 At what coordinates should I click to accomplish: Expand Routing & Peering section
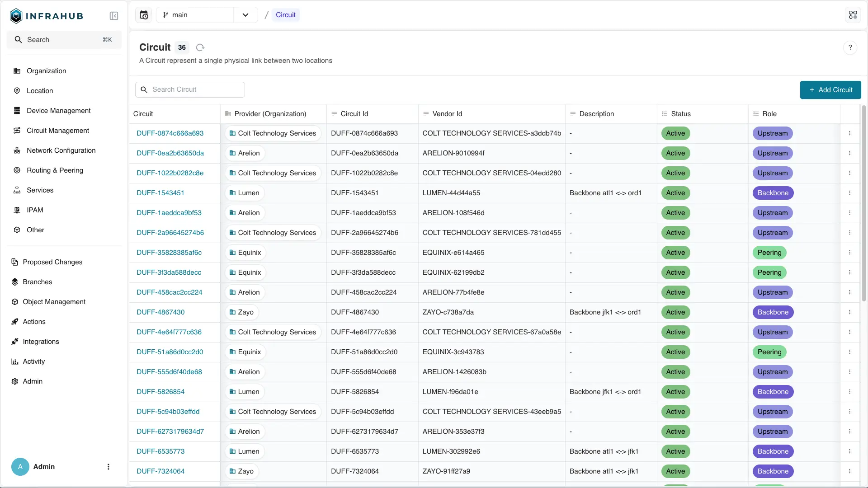tap(64, 170)
